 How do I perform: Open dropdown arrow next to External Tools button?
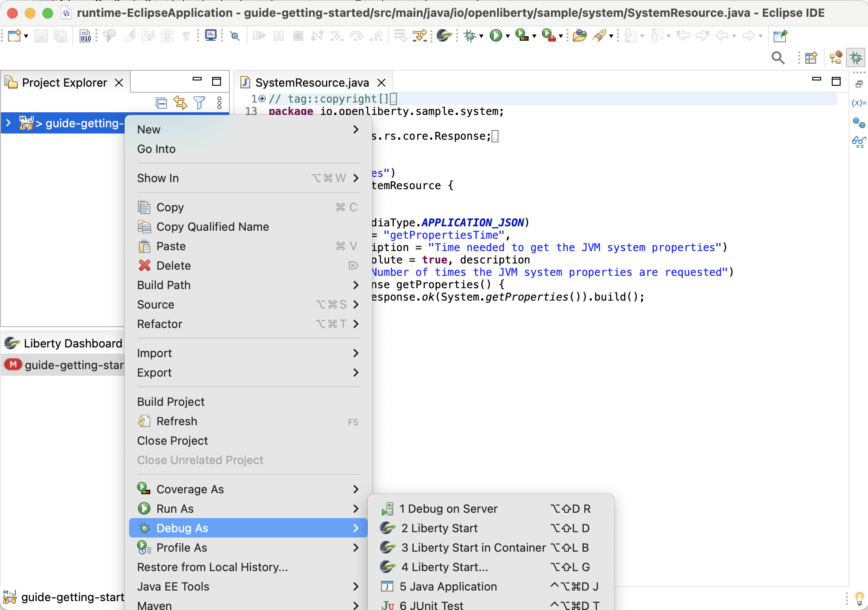[560, 36]
